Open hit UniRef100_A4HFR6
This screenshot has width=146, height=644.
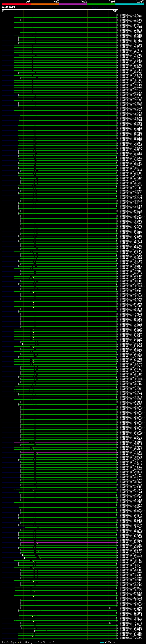(x=131, y=452)
